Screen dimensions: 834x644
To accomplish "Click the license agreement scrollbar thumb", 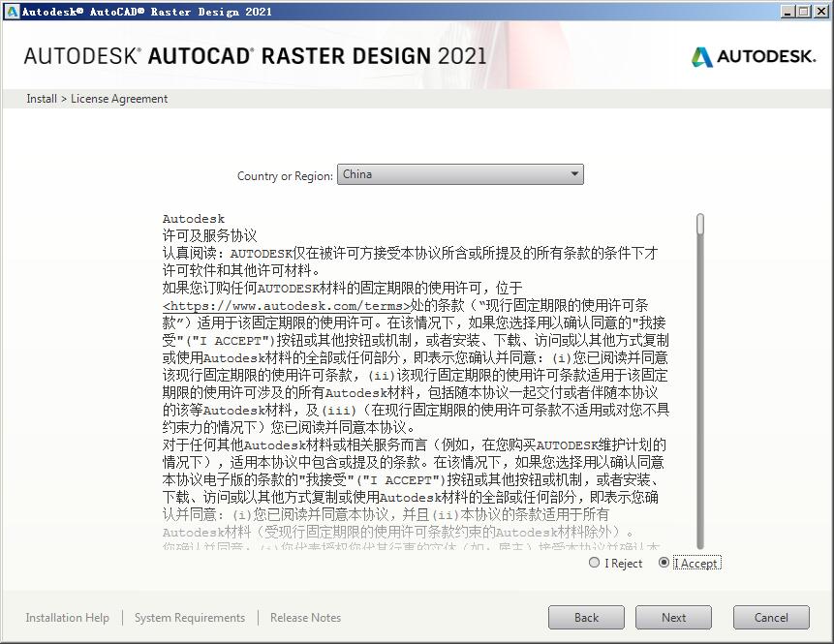I will click(700, 224).
